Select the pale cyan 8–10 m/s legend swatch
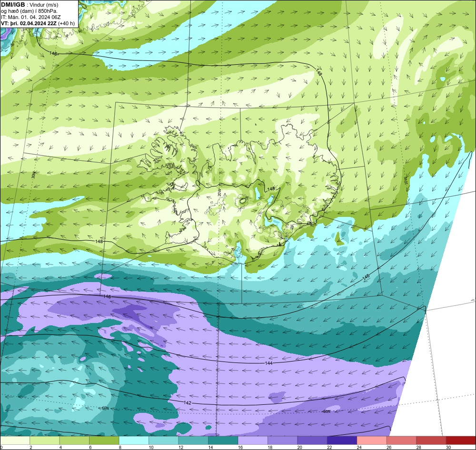 click(x=134, y=440)
